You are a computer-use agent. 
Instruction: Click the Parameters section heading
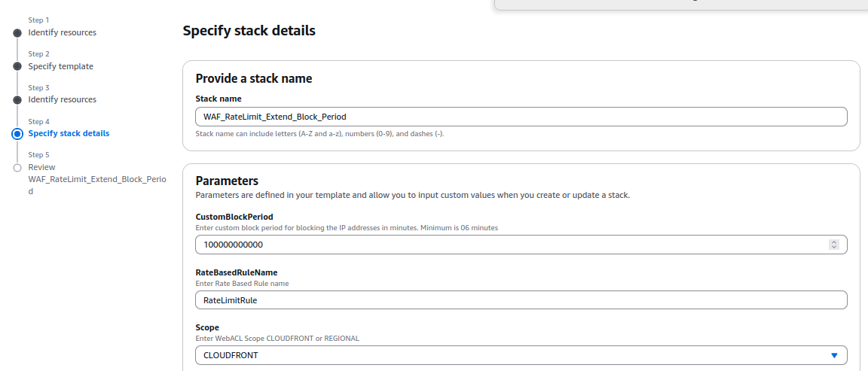tap(227, 181)
